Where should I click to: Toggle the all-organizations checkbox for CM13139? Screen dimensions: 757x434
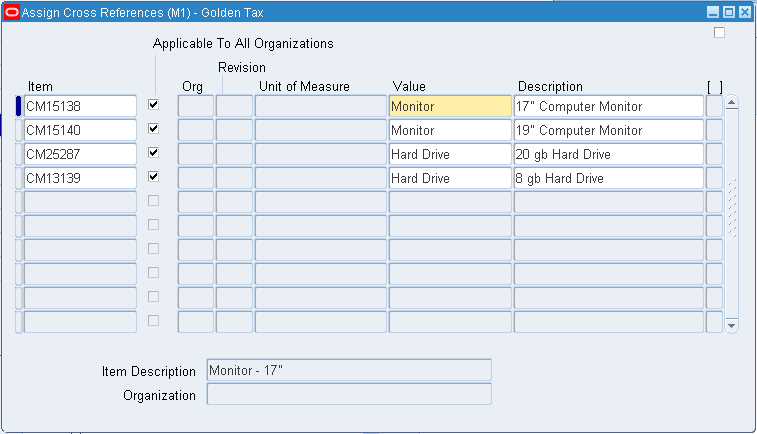tap(153, 177)
